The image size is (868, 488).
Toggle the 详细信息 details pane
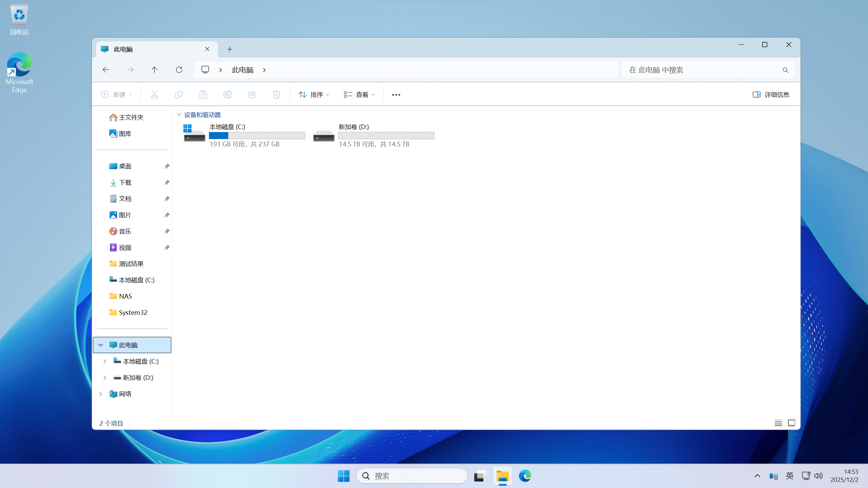771,95
